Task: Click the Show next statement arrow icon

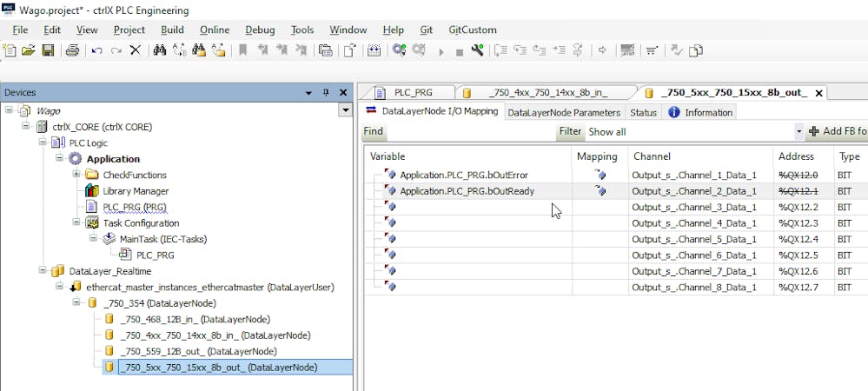Action: (603, 50)
